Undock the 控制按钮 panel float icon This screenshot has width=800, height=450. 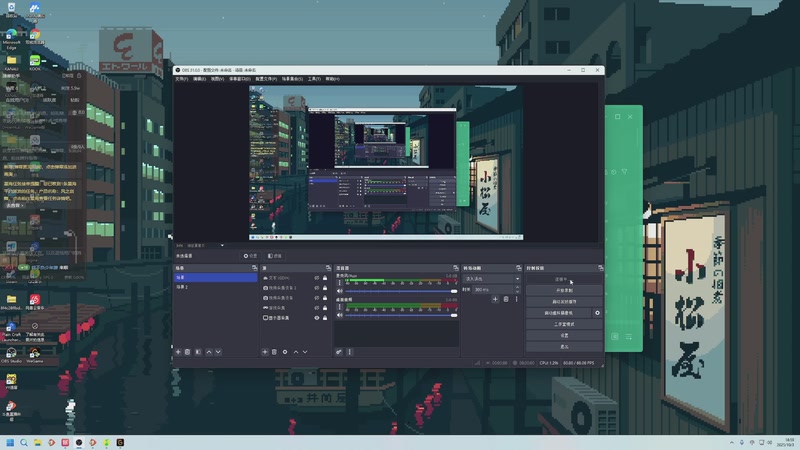pos(601,268)
